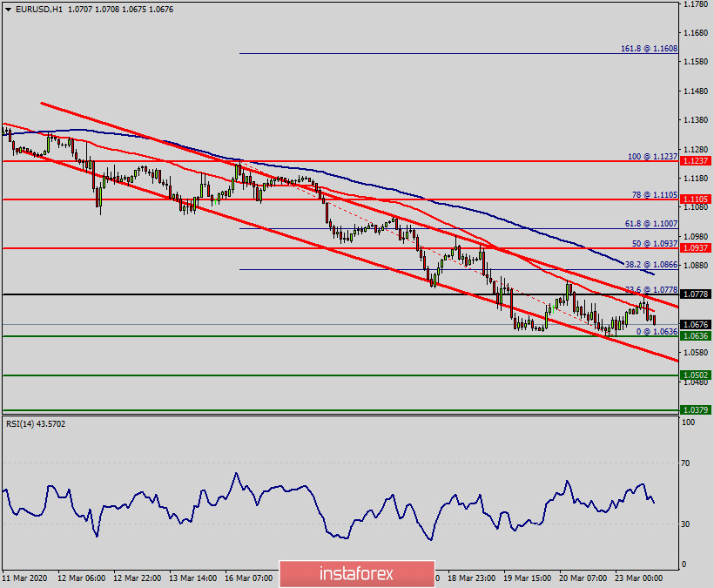Click the 1.1480 price scale value
Viewport: 714px width, 588px height.
(x=696, y=91)
